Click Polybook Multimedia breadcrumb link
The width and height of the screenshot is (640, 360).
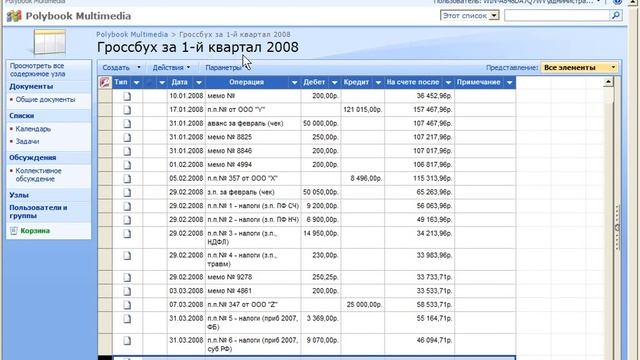132,34
